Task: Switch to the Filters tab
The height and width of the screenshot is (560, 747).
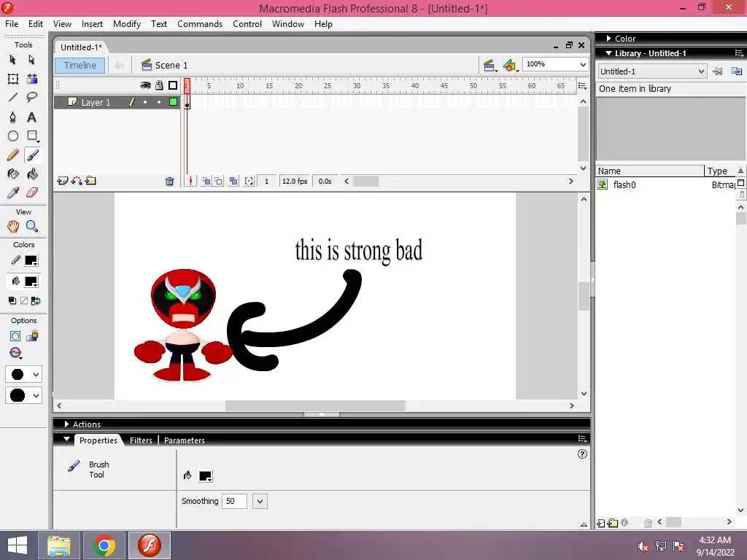Action: 141,440
